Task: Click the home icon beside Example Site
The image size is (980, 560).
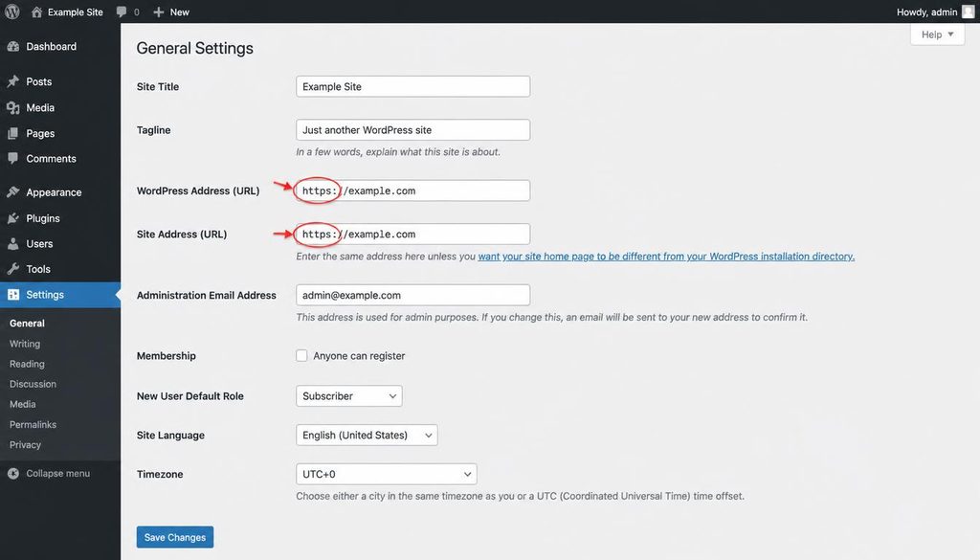Action: [36, 11]
